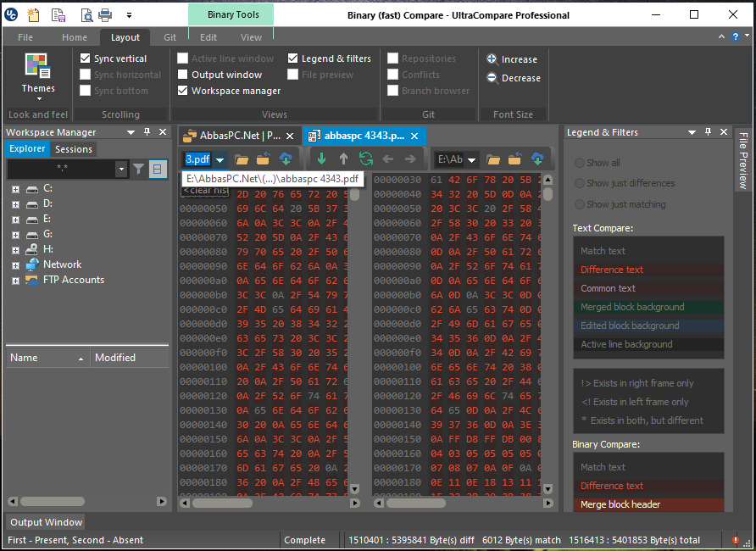The width and height of the screenshot is (756, 551).
Task: Open left pane browse folder icon
Action: (241, 159)
